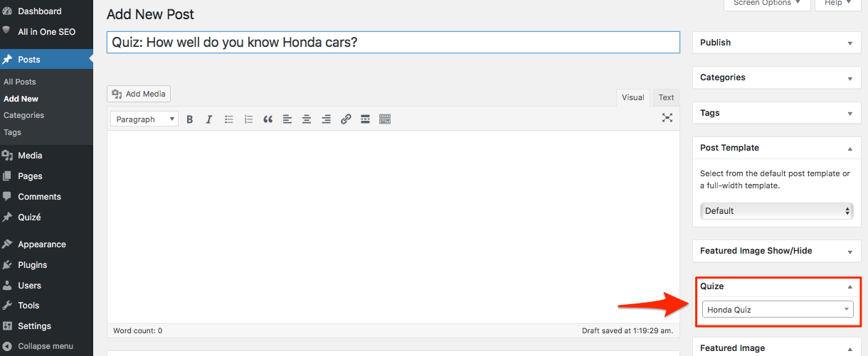Click the Settings sliders icon
The width and height of the screenshot is (868, 356).
pyautogui.click(x=7, y=326)
